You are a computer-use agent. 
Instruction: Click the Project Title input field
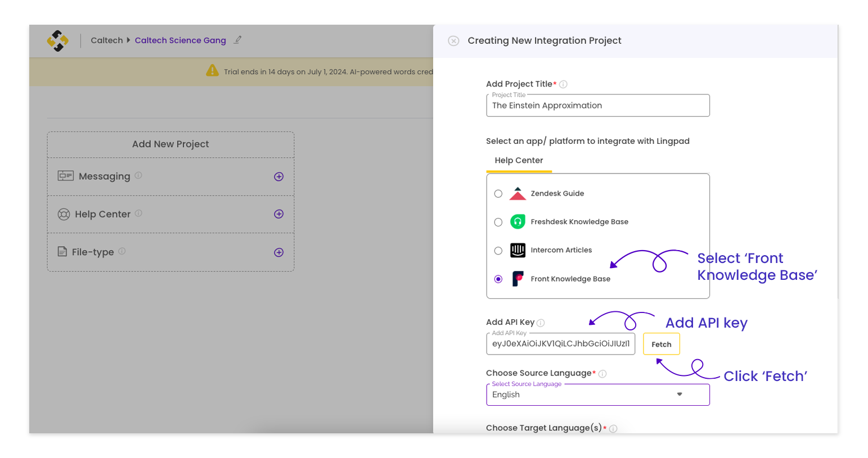[x=598, y=106]
